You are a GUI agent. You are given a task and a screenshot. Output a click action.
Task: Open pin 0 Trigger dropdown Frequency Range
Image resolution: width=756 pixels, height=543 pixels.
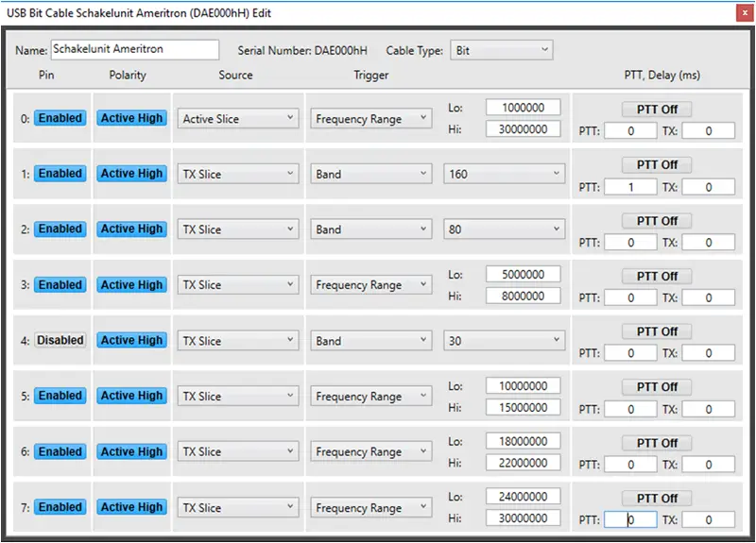(370, 119)
